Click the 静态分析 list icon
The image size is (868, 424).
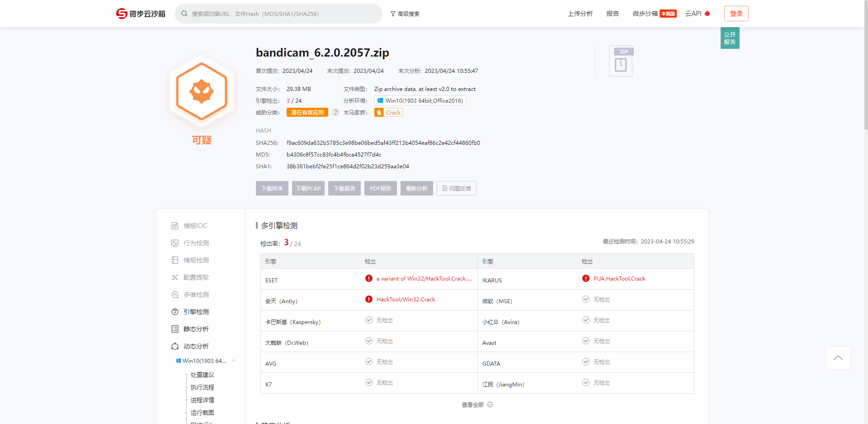tap(175, 329)
